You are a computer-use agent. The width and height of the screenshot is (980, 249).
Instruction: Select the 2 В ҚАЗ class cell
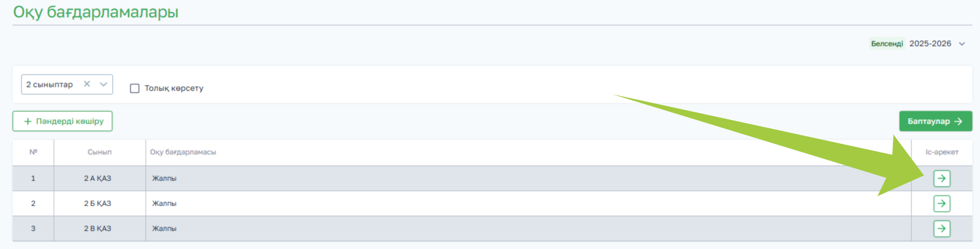pyautogui.click(x=97, y=229)
